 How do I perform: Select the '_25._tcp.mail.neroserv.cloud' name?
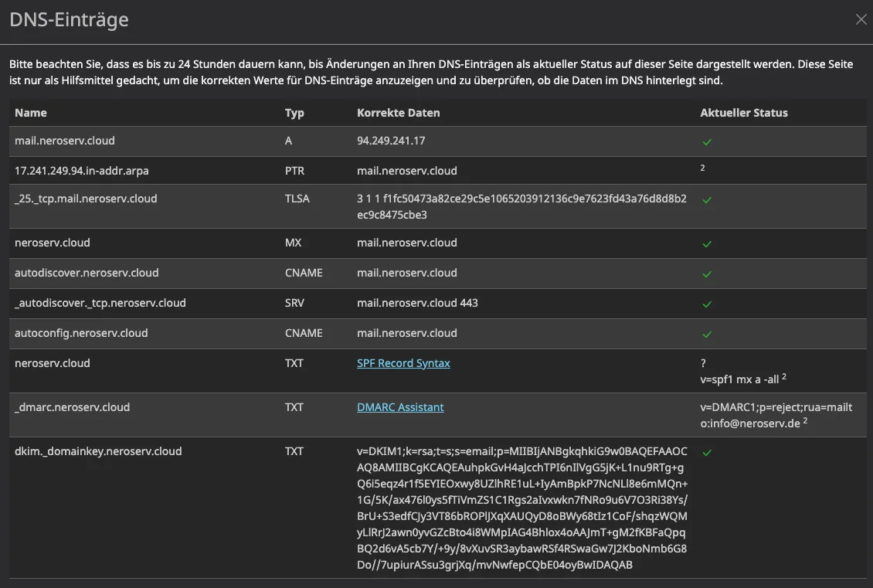click(x=86, y=199)
